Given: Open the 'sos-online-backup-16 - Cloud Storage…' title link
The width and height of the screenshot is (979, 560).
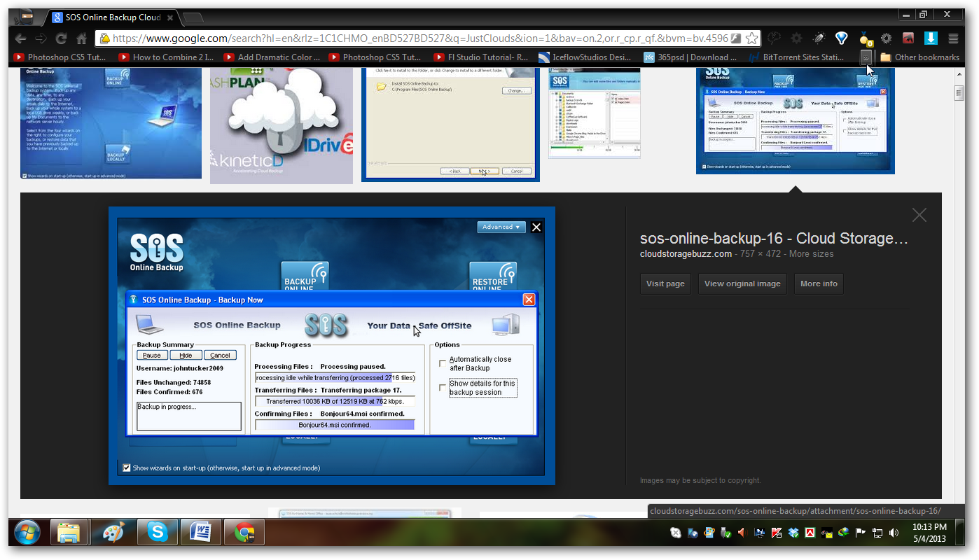Looking at the screenshot, I should coord(774,239).
